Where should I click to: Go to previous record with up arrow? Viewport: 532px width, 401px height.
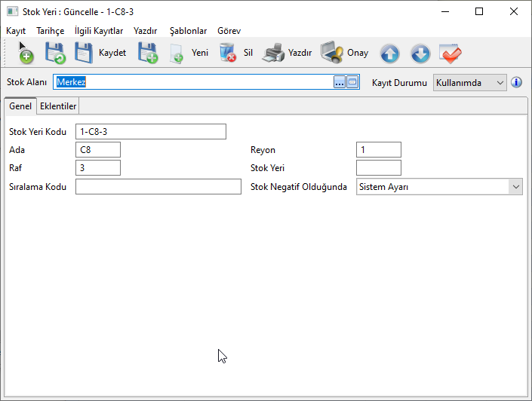point(389,54)
